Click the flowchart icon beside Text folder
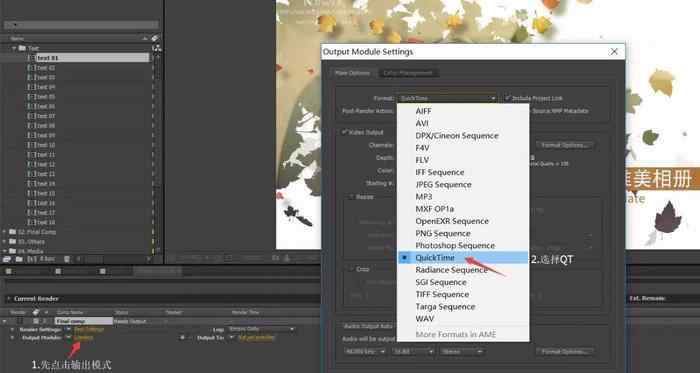The height and width of the screenshot is (373, 700). 157,48
